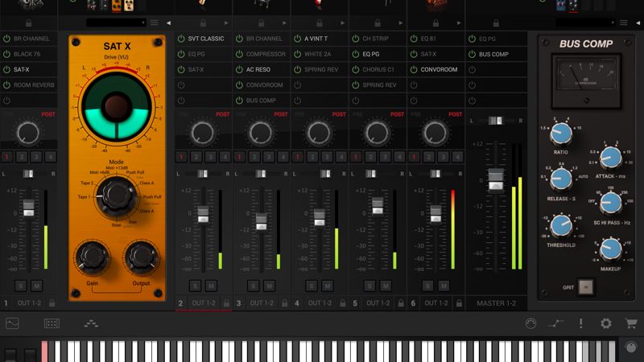The image size is (644, 362).
Task: Select the A VINT T effect slot
Action: 320,39
